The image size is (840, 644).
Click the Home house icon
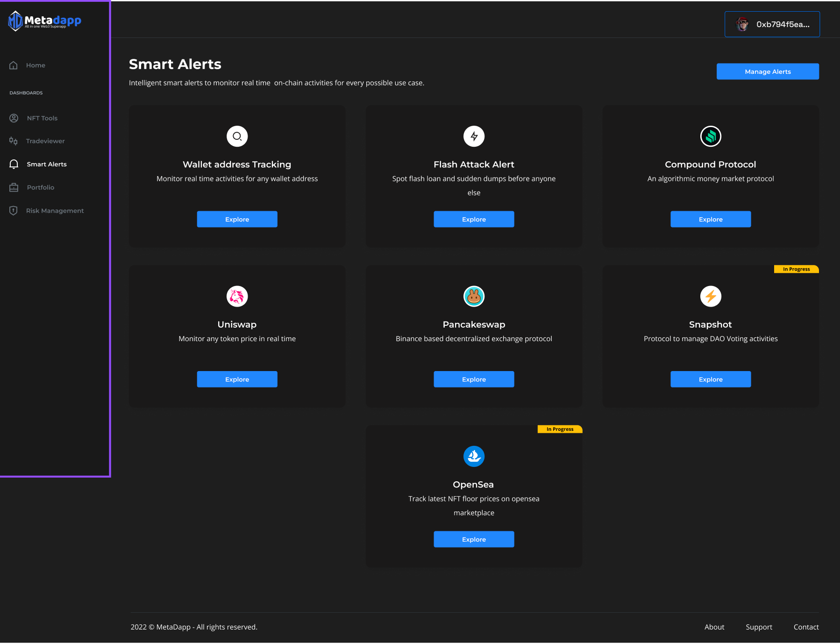coord(14,65)
